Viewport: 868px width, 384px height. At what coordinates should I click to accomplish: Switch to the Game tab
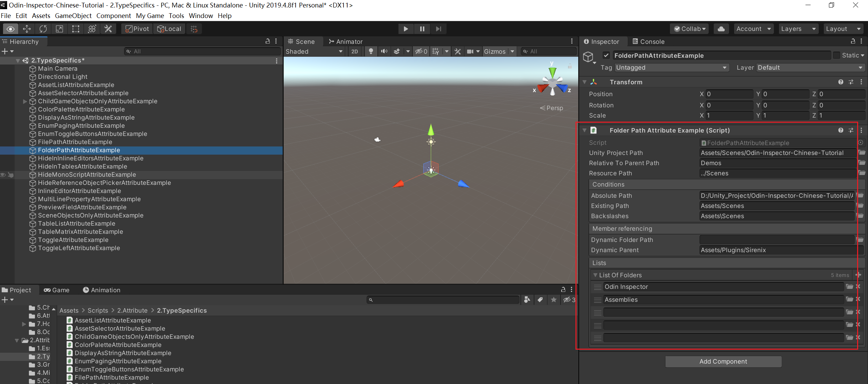pos(56,290)
